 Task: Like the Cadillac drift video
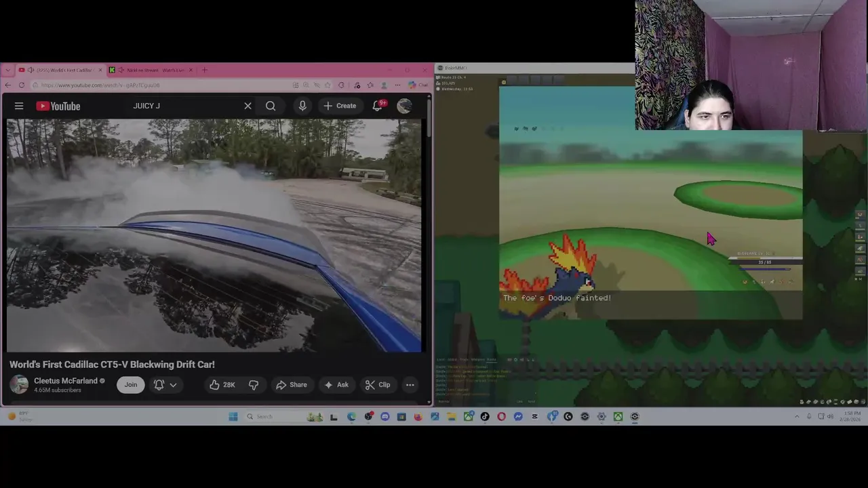pos(222,385)
